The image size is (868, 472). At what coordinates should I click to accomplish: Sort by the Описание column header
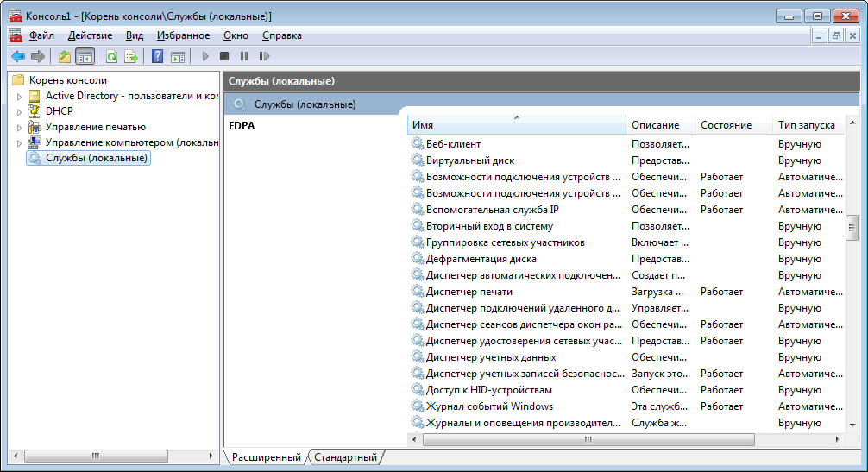click(x=660, y=125)
